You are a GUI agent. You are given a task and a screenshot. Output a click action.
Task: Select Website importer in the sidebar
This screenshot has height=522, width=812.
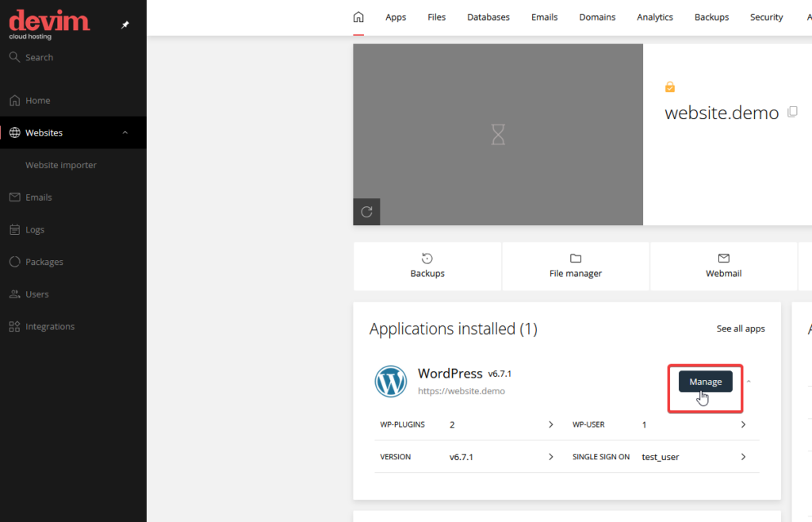point(63,164)
